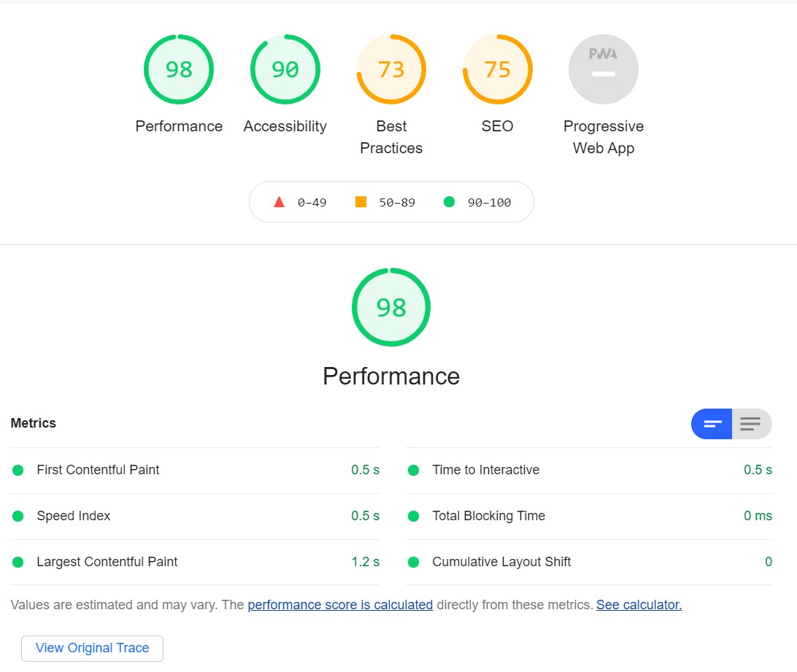The width and height of the screenshot is (797, 672).
Task: Click the orange square 50–89 legend icon
Action: coord(361,202)
